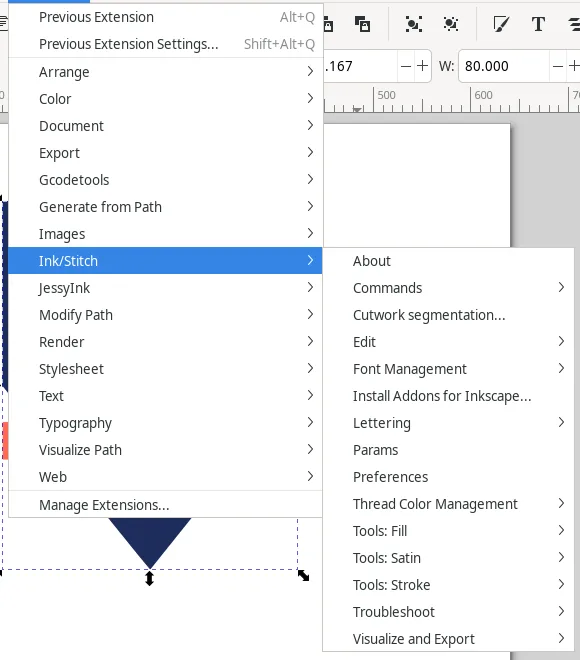Expand the Color submenu
Viewport: 580px width, 660px height.
click(x=165, y=99)
